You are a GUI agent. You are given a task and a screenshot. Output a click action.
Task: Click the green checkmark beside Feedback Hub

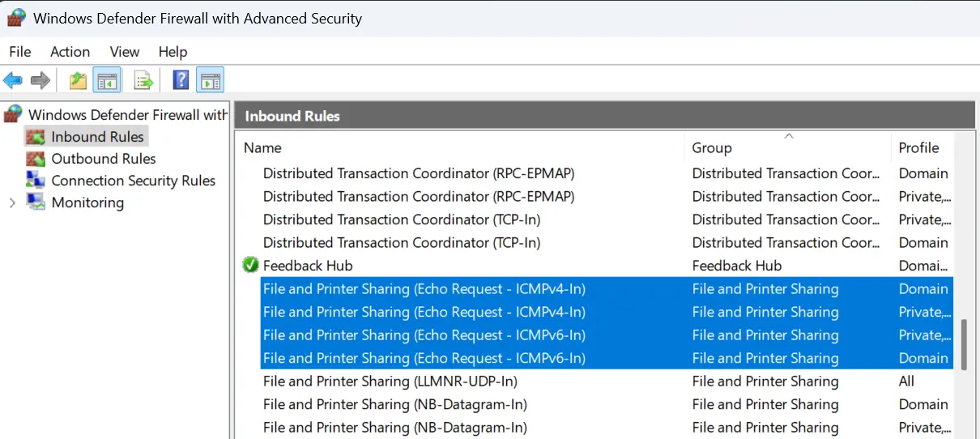250,265
